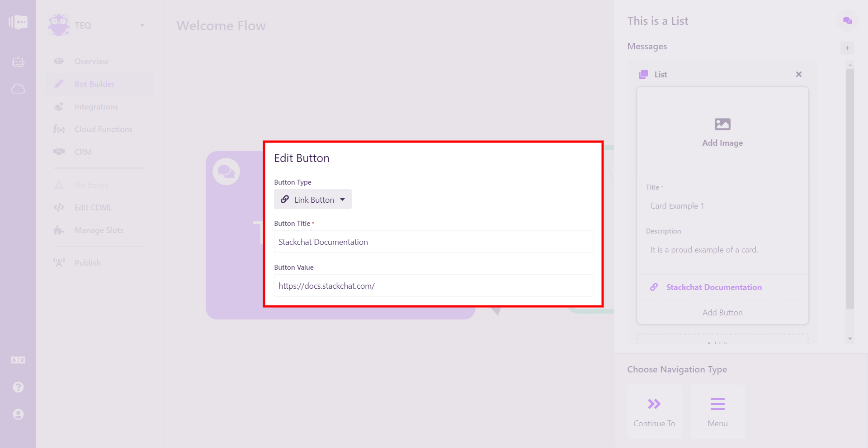Open the user account icon
868x448 pixels.
point(18,415)
